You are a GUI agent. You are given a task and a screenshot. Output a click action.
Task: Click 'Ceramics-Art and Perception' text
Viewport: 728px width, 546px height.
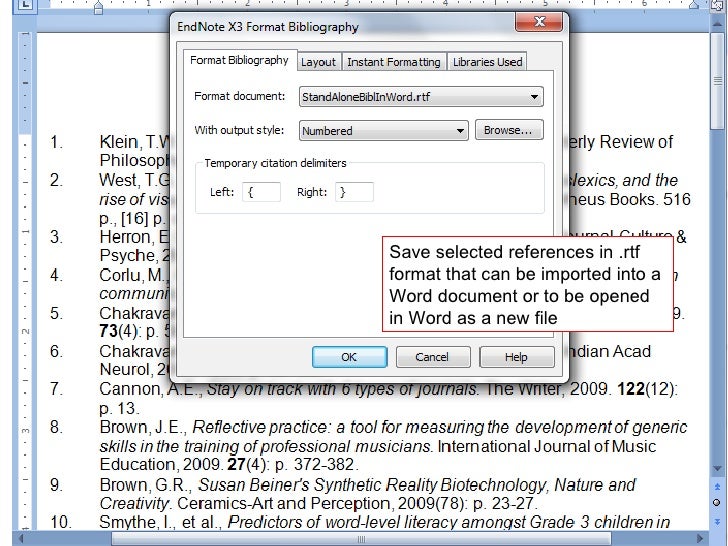click(x=284, y=504)
